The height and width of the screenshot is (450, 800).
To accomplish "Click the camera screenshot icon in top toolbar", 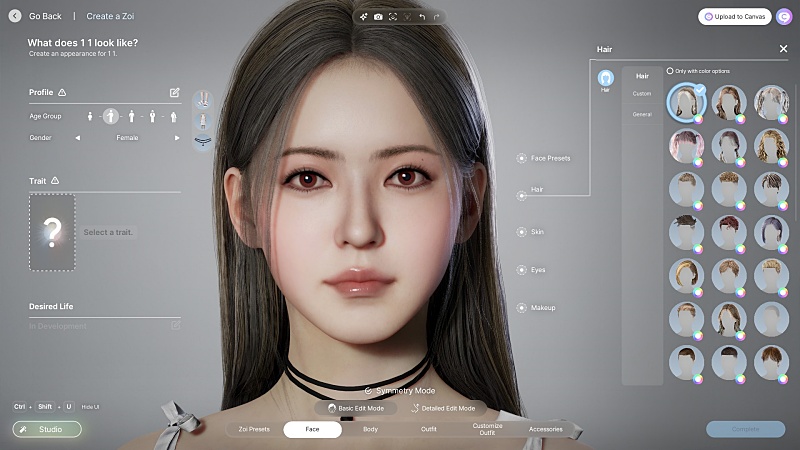I will (x=378, y=17).
